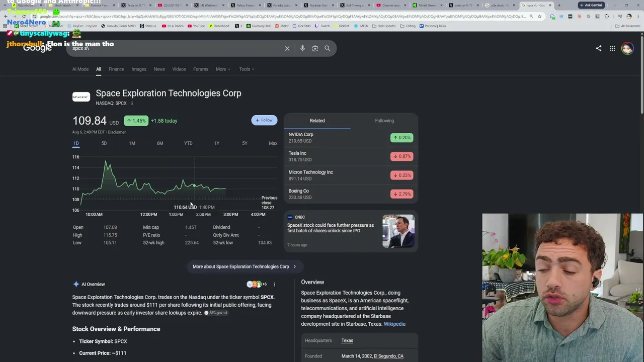Viewport: 644px width, 362px height.
Task: Select the Images search tab
Action: point(139,69)
